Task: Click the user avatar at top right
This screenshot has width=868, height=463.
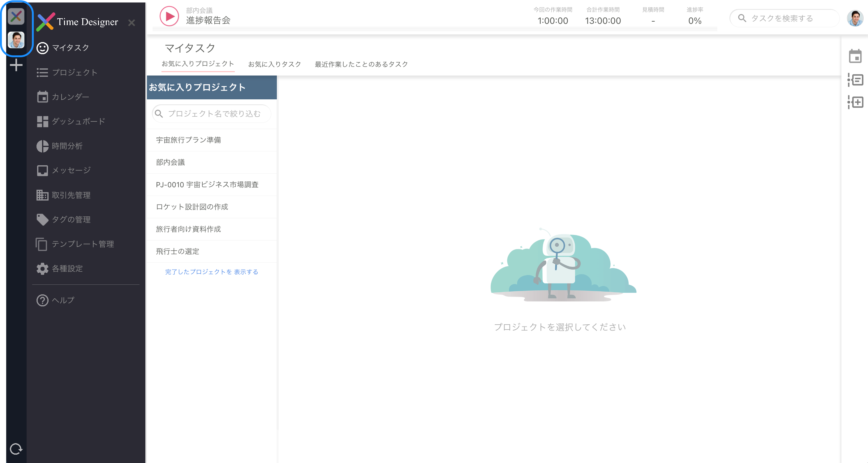Action: point(855,18)
